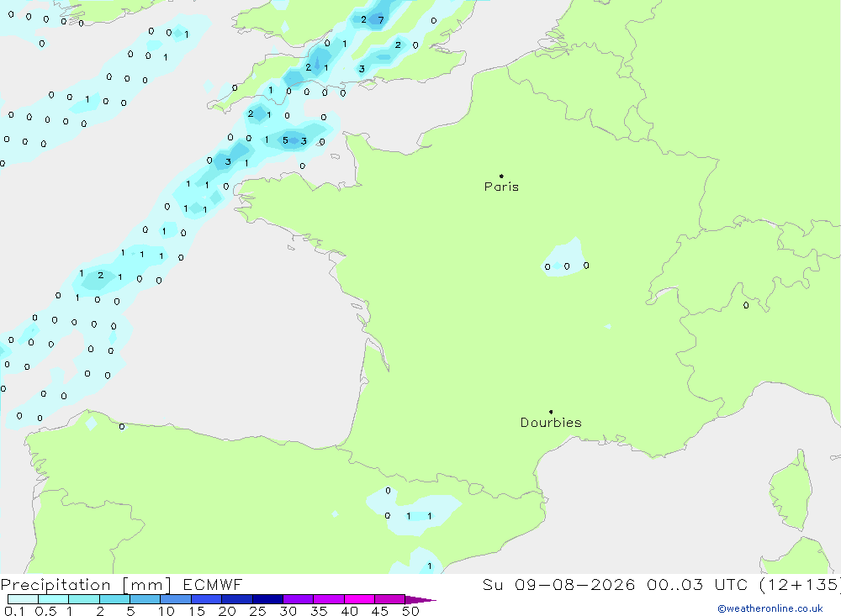The image size is (841, 616).
Task: Pick the 40–45 mm legend swatch
Action: (359, 599)
